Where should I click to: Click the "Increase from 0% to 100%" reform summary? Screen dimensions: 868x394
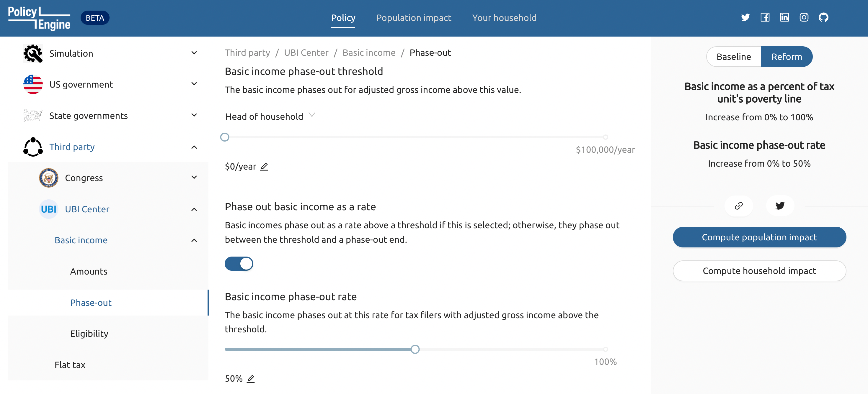[x=759, y=117]
